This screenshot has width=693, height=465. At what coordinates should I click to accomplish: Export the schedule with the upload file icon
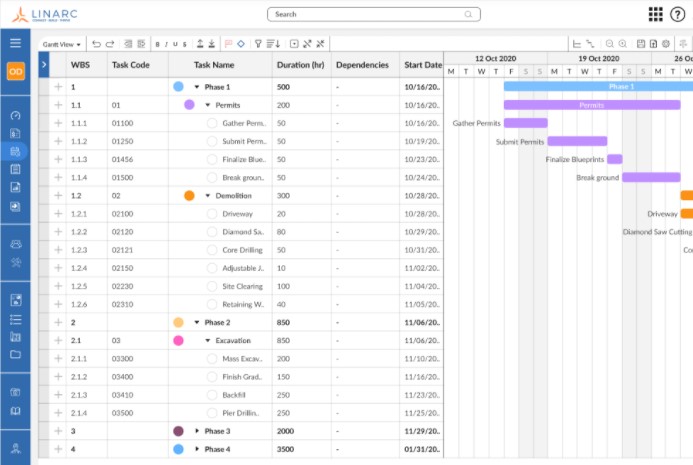tap(653, 44)
